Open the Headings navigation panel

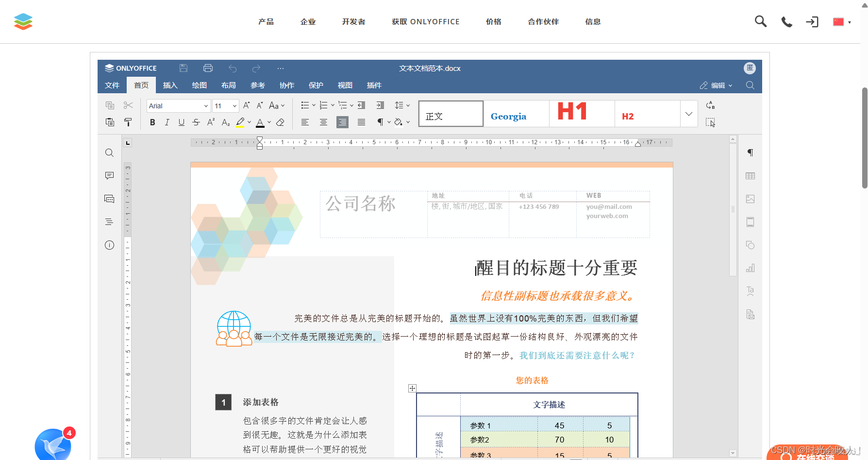[110, 221]
